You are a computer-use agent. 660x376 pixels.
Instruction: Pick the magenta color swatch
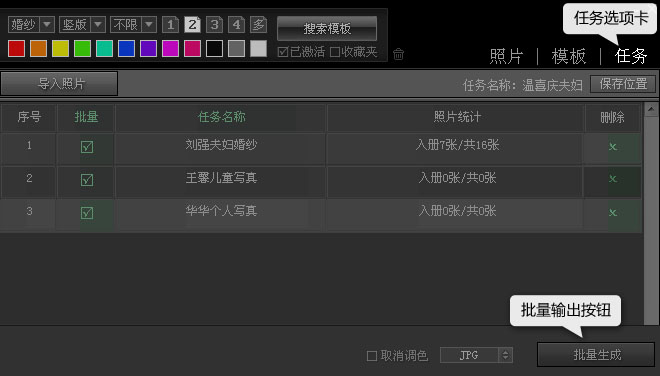tap(170, 48)
